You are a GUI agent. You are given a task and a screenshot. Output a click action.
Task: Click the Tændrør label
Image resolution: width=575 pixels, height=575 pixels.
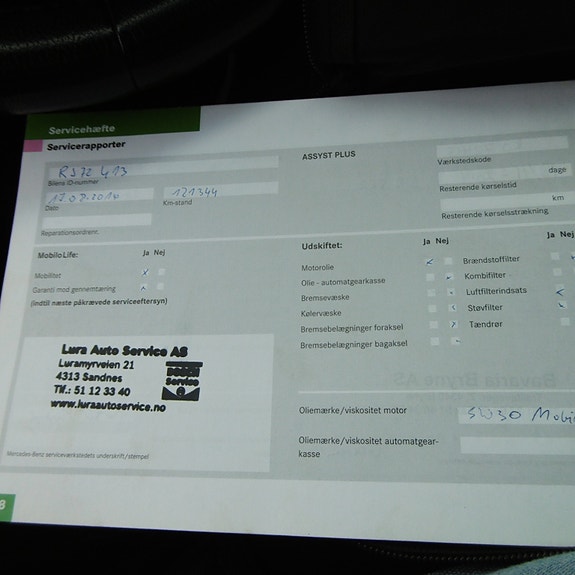[486, 324]
